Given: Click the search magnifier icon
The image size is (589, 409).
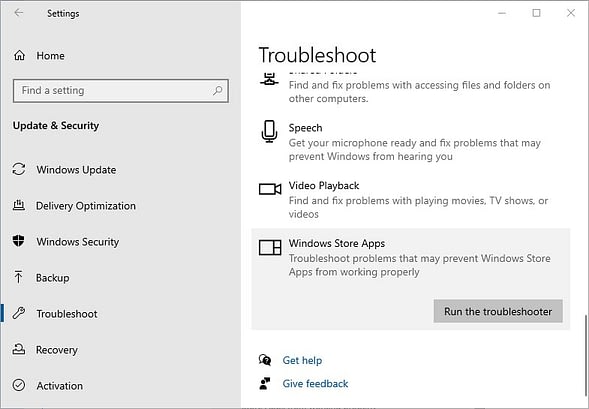Looking at the screenshot, I should pyautogui.click(x=217, y=91).
